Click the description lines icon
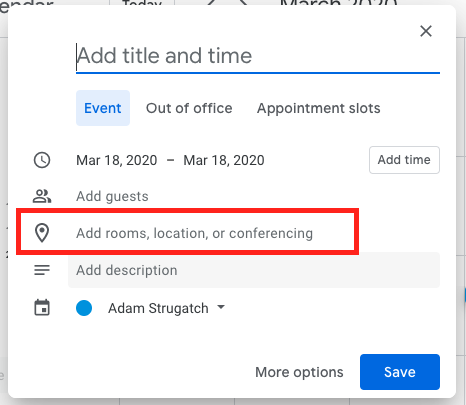The image size is (466, 405). pyautogui.click(x=42, y=270)
